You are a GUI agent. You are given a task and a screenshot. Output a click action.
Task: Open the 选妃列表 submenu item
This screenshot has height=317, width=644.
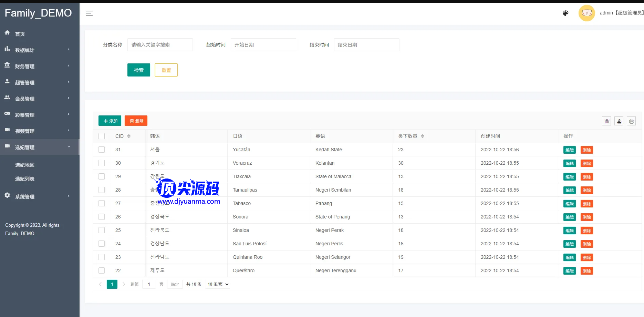tap(25, 179)
